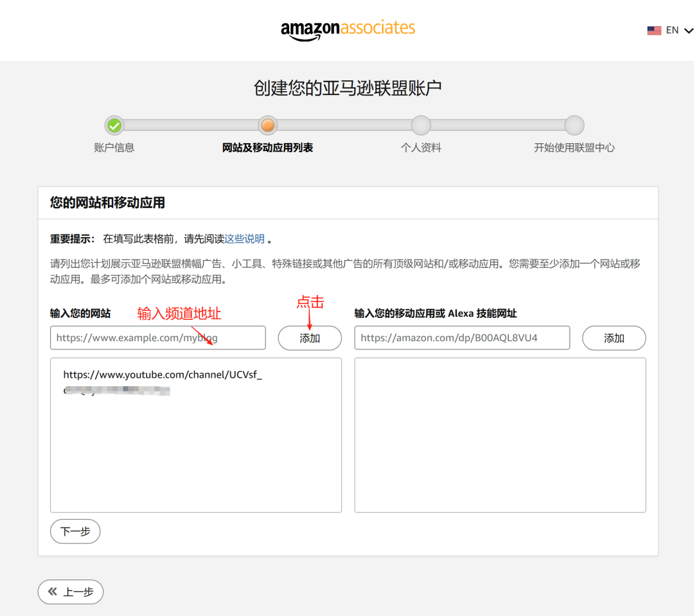
Task: Click the 输入您的移动应用或 Alexa 技能网址 label
Action: (x=436, y=313)
